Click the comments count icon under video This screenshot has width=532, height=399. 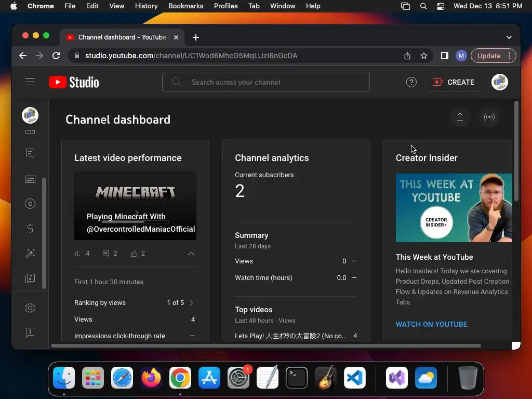click(106, 254)
